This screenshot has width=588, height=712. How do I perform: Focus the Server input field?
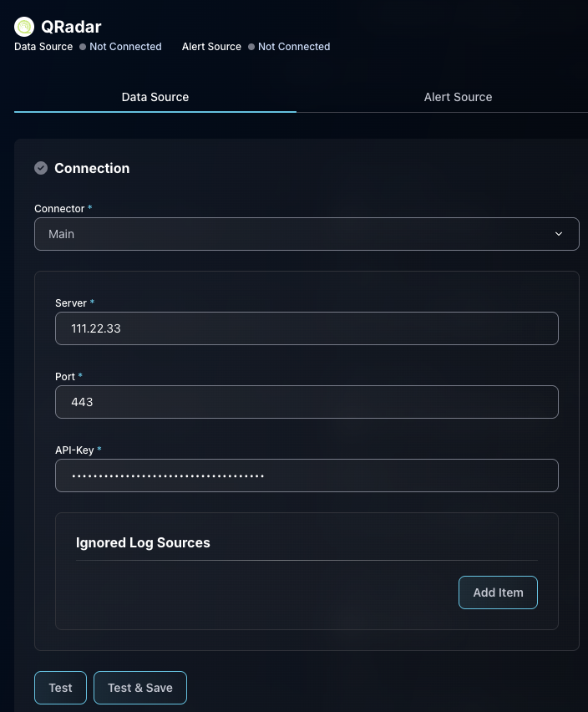click(307, 328)
